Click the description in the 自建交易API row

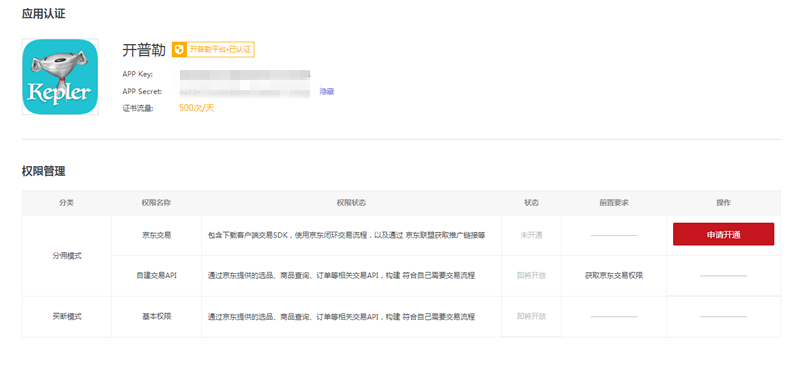point(341,276)
